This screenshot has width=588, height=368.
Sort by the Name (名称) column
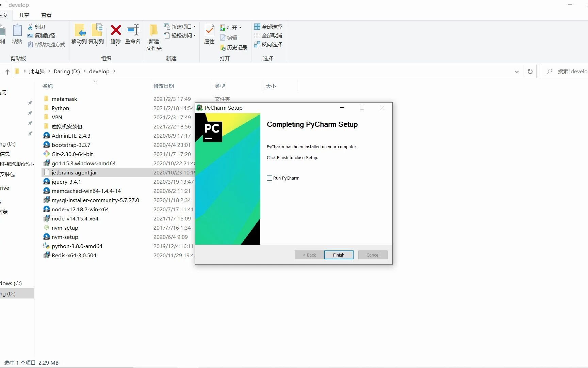click(x=48, y=86)
